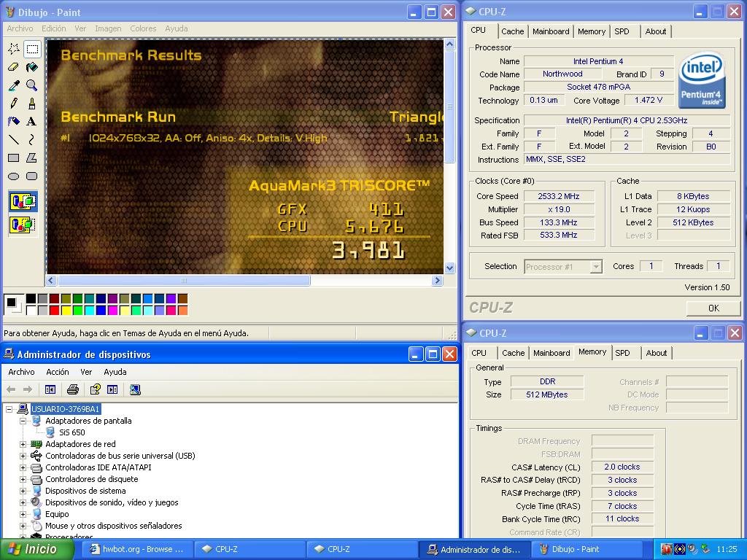The image size is (747, 560).
Task: Pick the red color swatch in Paint palette
Action: point(54,311)
